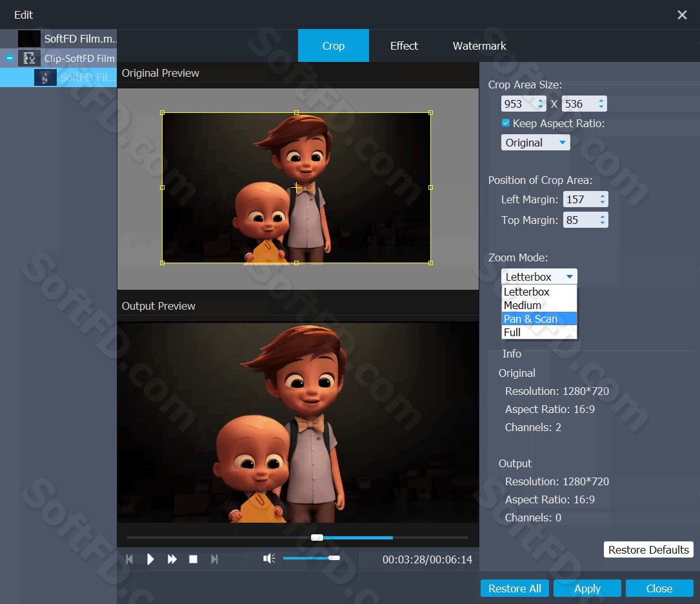The width and height of the screenshot is (700, 604).
Task: Toggle the Keep Aspect Ratio checkbox
Action: click(506, 123)
